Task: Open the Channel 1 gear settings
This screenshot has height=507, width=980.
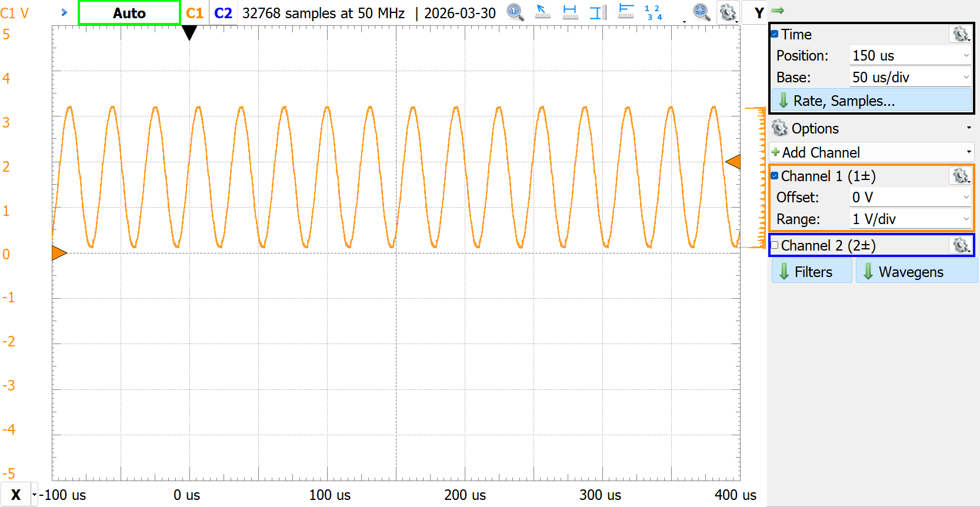Action: (x=960, y=176)
